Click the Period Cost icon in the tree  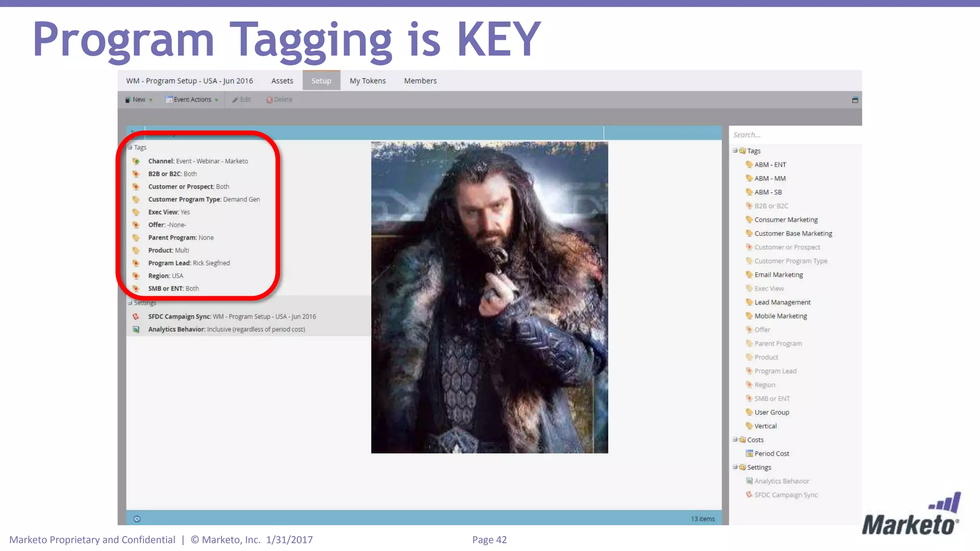point(749,453)
